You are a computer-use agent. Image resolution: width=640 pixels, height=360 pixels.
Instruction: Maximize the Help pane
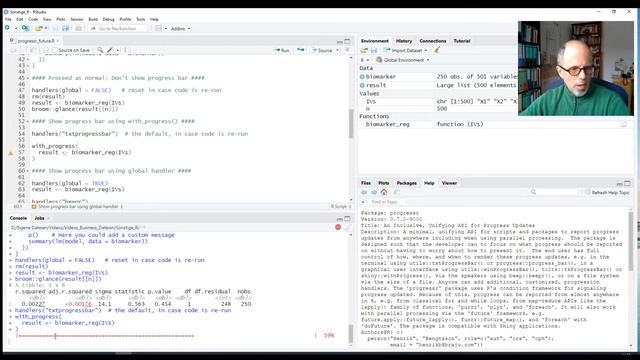coord(627,183)
